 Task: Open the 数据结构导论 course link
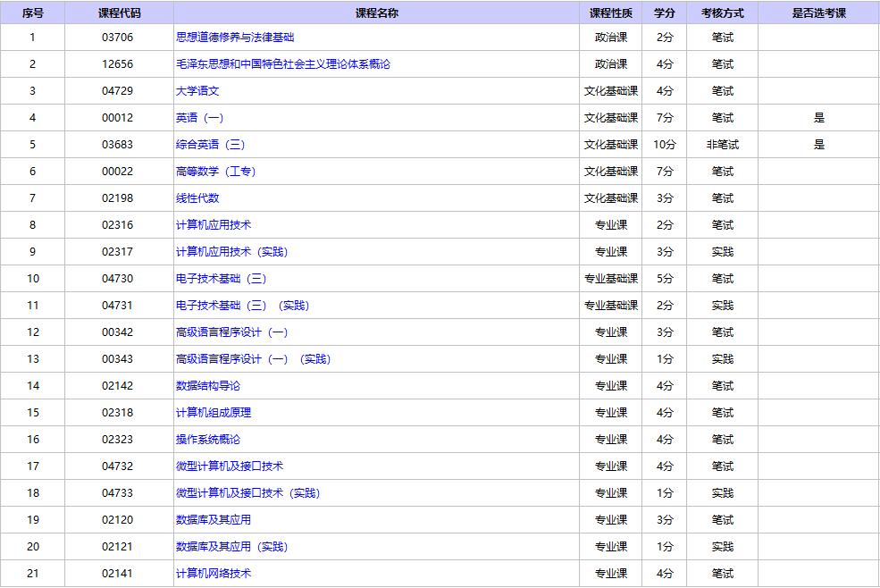click(208, 386)
